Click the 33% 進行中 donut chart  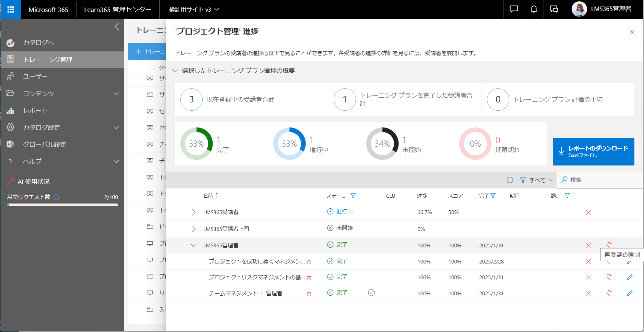289,144
